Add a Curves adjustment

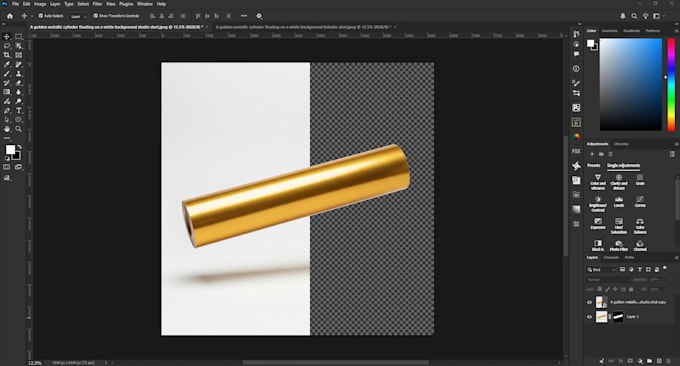point(640,202)
